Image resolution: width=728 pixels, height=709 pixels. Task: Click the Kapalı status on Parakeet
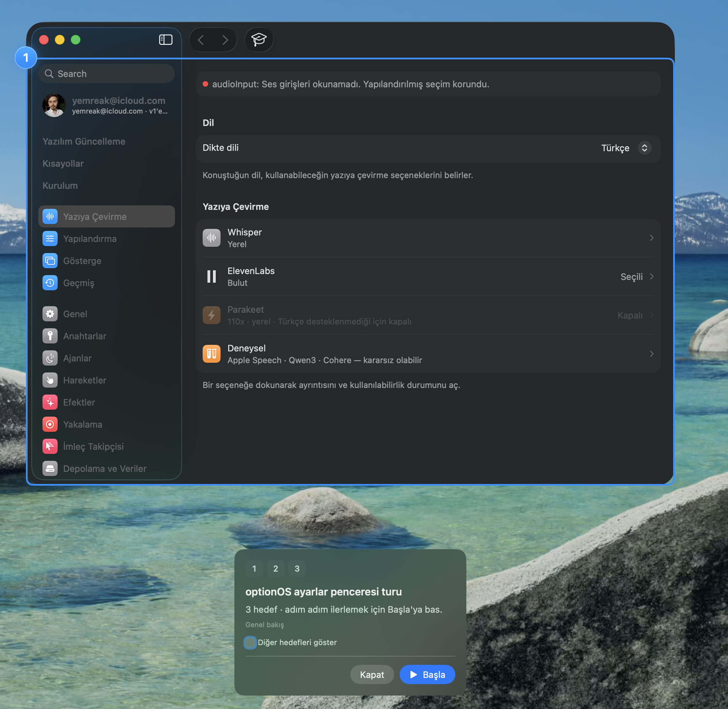[x=630, y=315]
